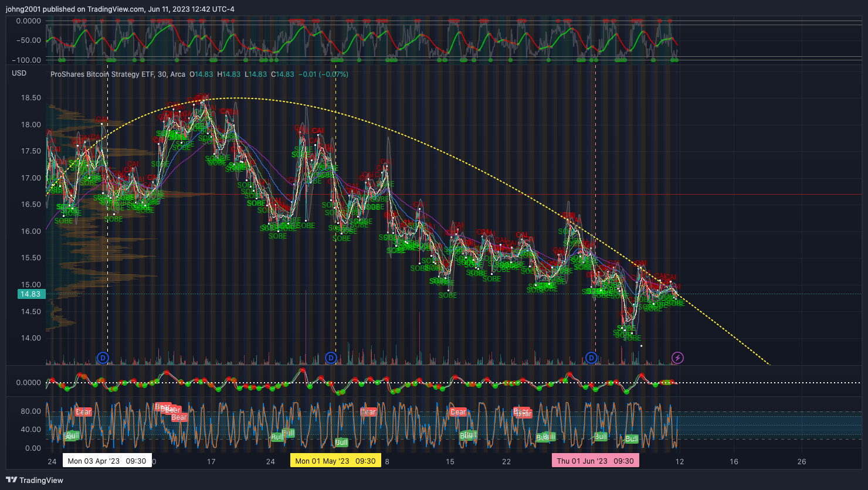Click the 15.00 price axis label
Viewport: 868px width, 490px height.
coord(32,284)
